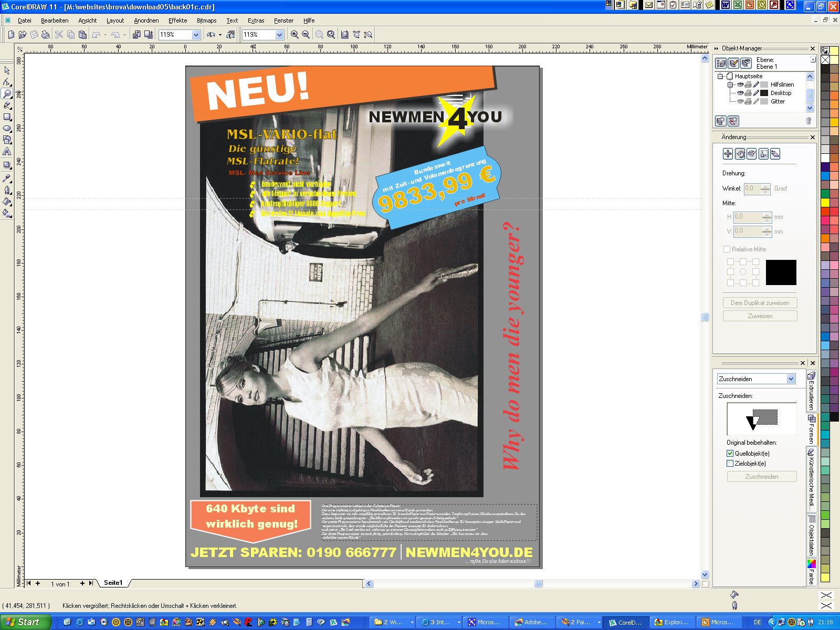Select the Interactive Blend tool

click(7, 165)
